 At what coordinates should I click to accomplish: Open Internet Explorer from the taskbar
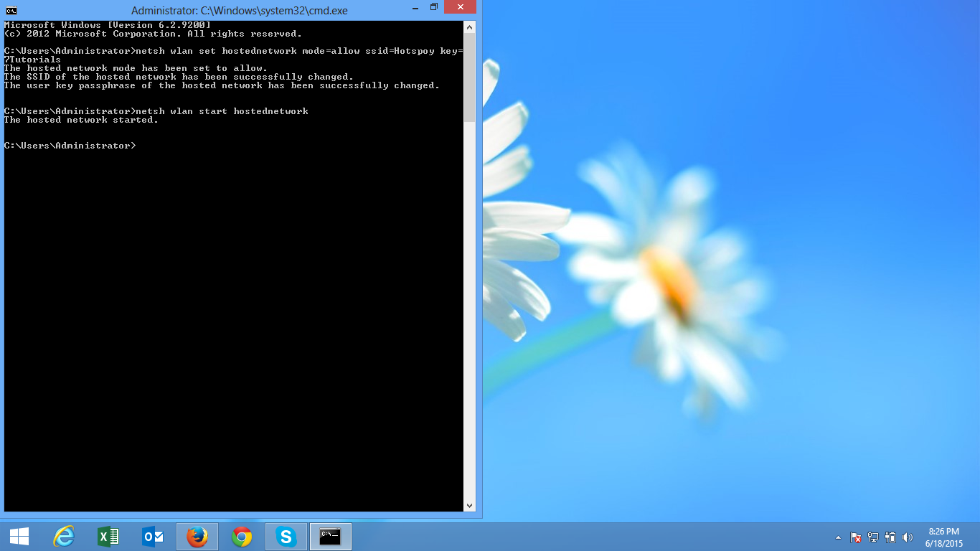(64, 537)
